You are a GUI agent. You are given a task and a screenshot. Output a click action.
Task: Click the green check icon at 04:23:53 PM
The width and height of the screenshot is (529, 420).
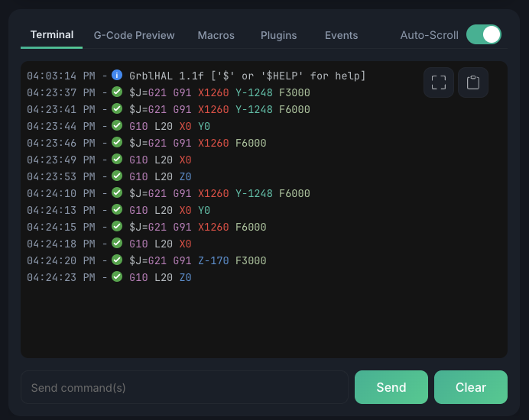coord(117,176)
